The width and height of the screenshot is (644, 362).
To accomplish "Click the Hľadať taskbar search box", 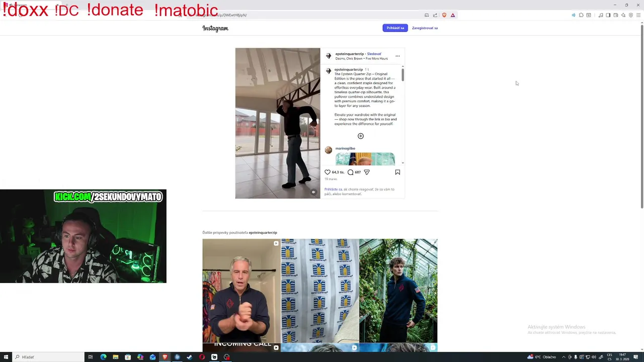I will click(48, 357).
